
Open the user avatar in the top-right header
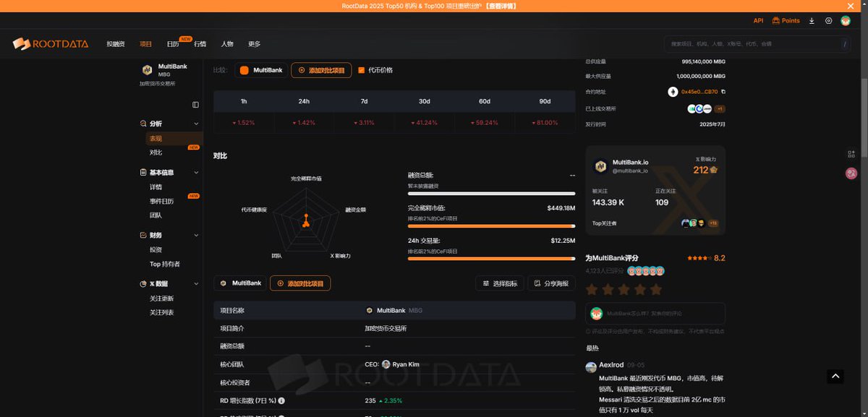click(846, 21)
